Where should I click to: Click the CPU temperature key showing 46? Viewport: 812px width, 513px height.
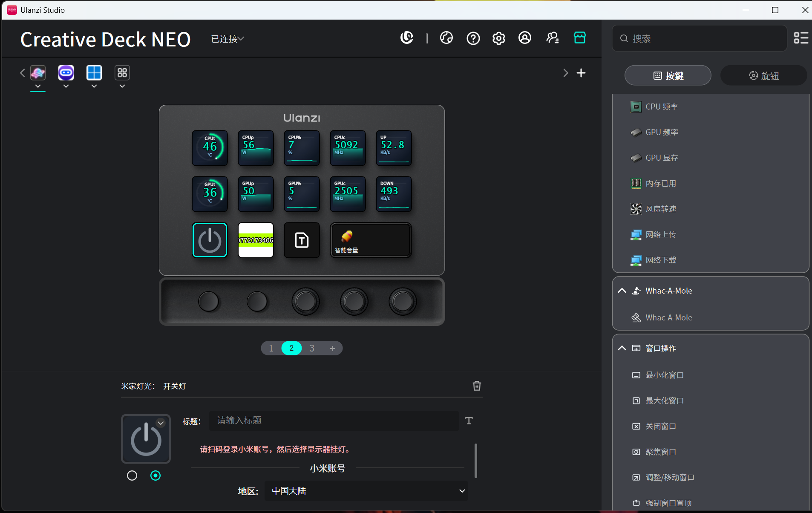[210, 148]
